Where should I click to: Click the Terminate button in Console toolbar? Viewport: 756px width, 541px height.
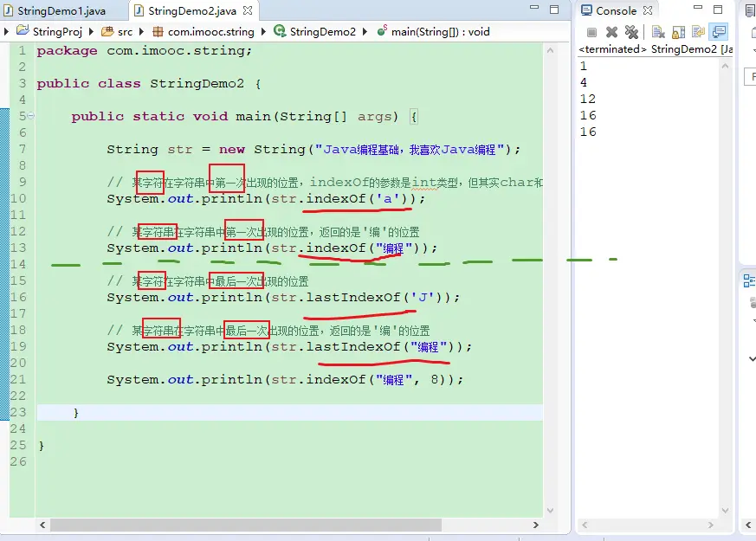[x=592, y=32]
